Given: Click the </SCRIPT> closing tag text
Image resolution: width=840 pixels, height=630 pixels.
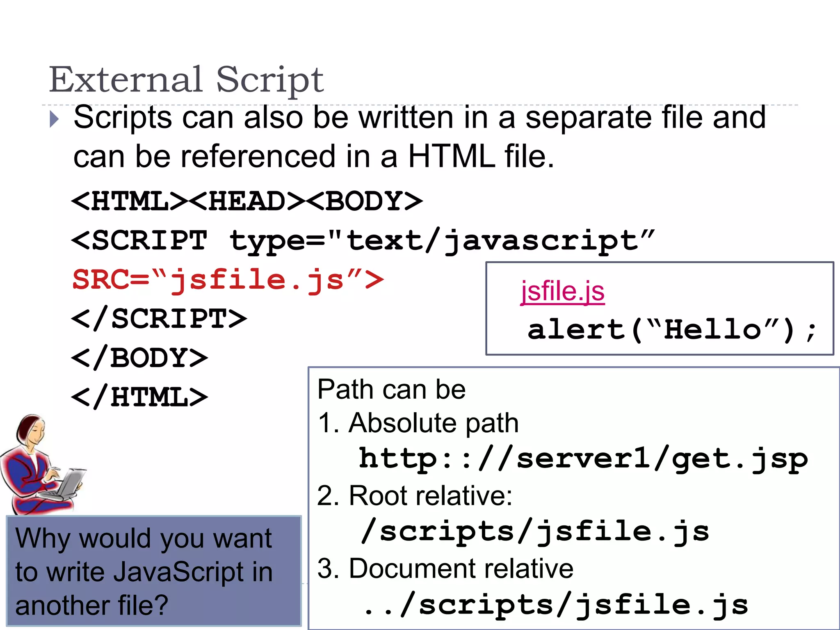Looking at the screenshot, I should coord(159,319).
